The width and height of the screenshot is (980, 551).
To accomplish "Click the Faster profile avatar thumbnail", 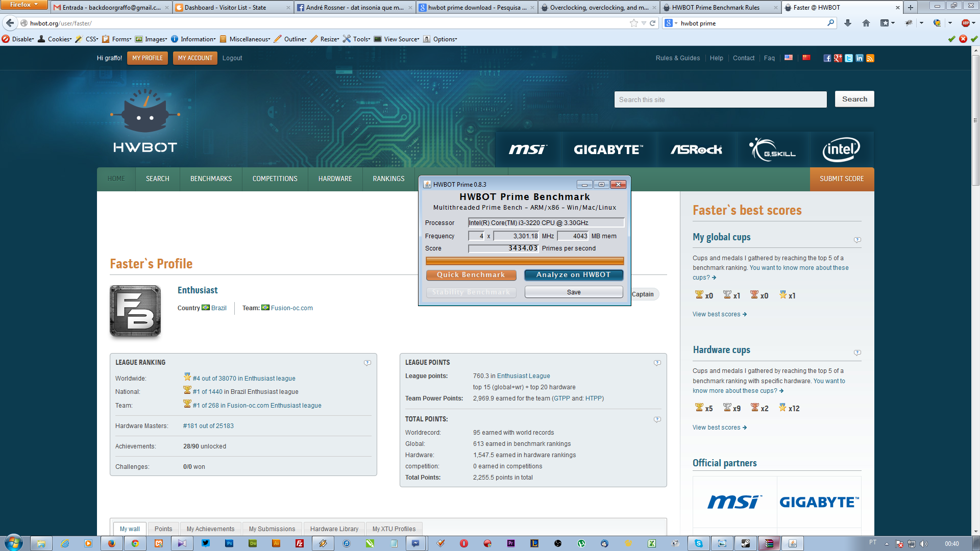I will point(135,311).
